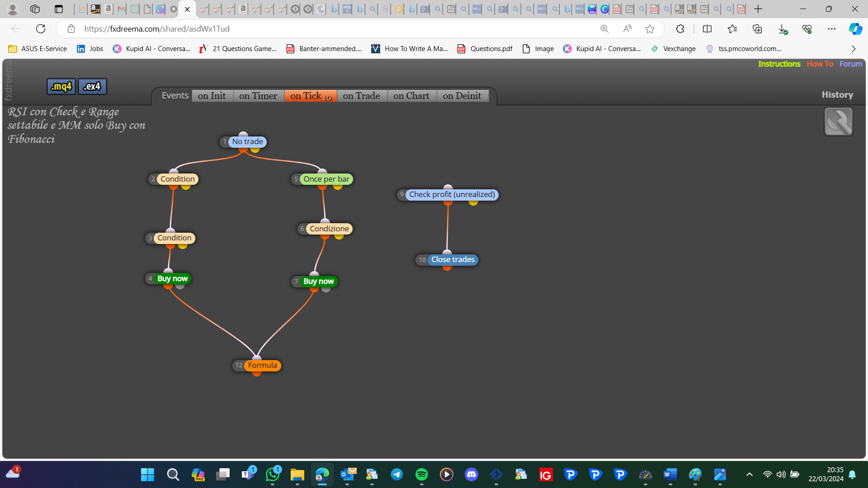
Task: Open Spotify from the taskbar
Action: 421,474
